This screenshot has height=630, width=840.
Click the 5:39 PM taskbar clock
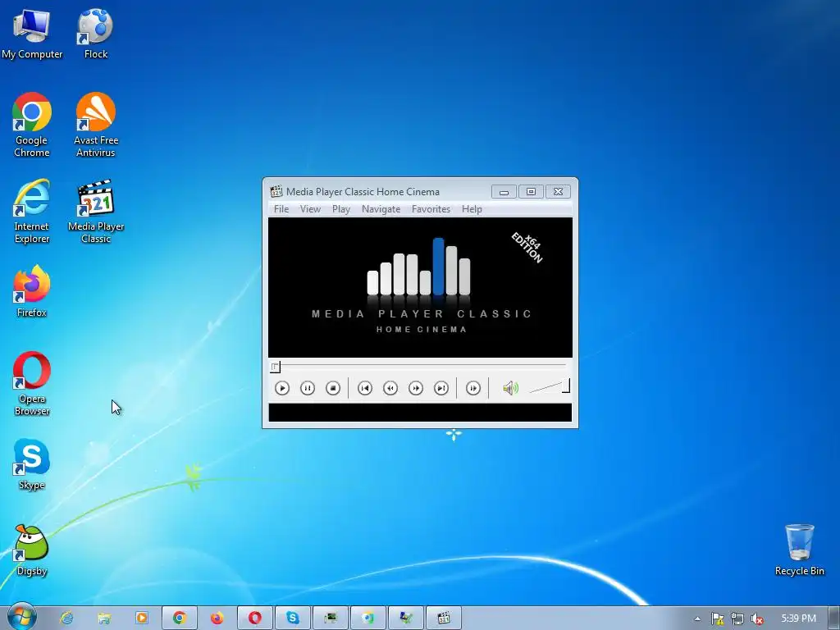(798, 619)
